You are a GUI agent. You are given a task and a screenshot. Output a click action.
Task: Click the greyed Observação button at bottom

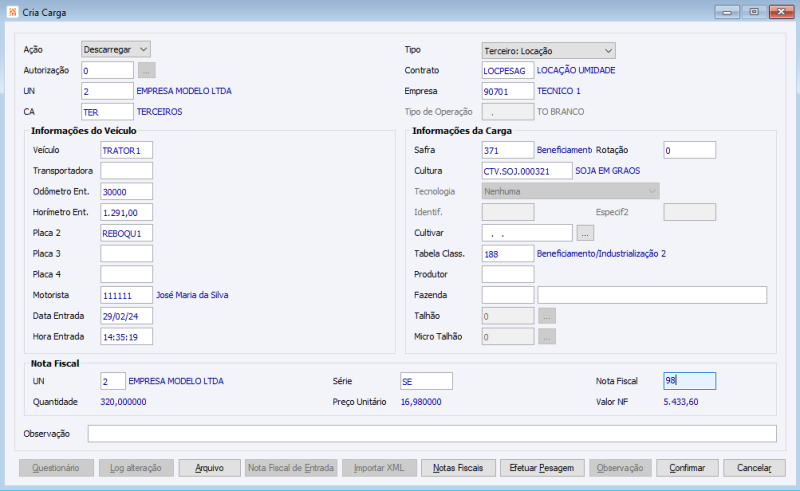click(x=620, y=468)
